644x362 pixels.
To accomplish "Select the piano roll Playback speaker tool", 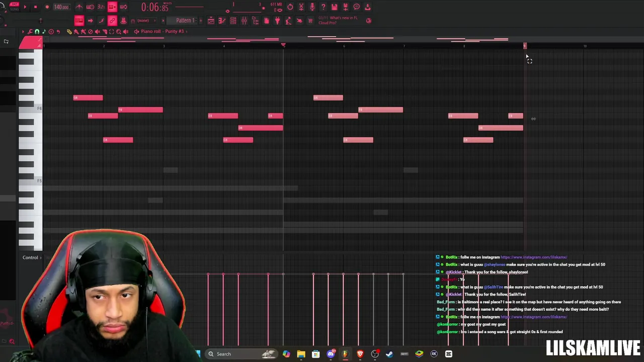I will [126, 31].
